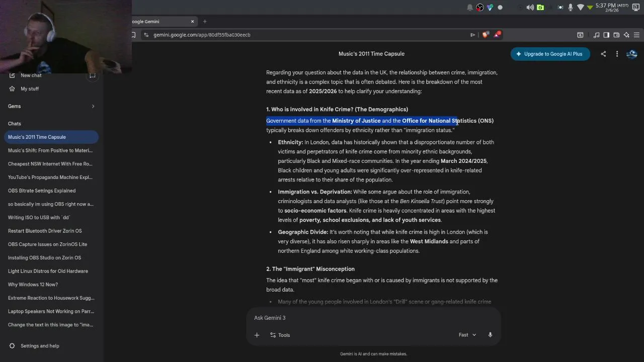Click the system microphone tray icon
This screenshot has height=362, width=644.
coord(571,7)
